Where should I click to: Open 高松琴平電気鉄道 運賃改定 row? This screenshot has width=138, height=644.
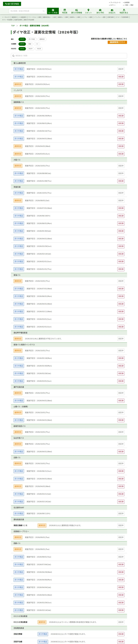pyautogui.click(x=69, y=339)
